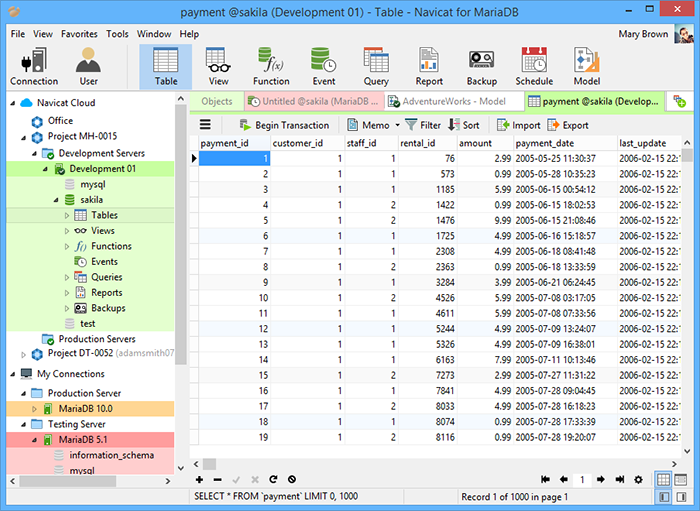
Task: Click the Filter button
Action: pyautogui.click(x=423, y=125)
